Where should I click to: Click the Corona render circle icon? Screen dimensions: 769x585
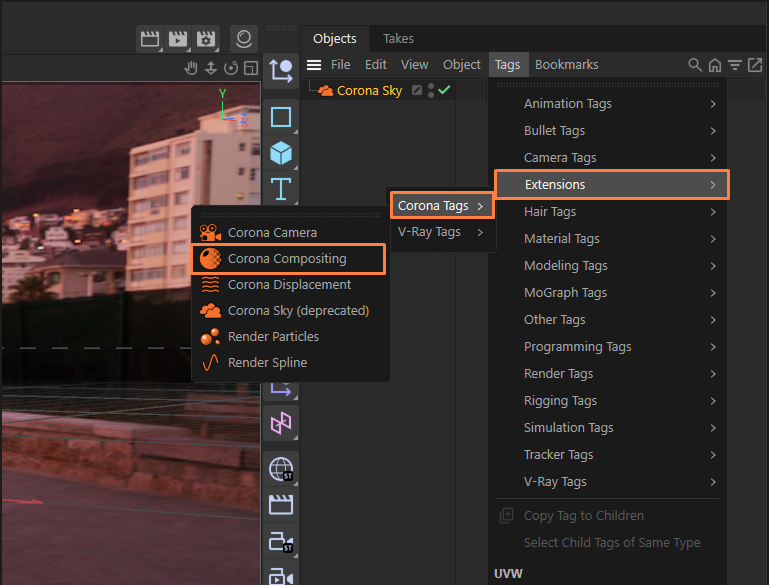coord(244,39)
